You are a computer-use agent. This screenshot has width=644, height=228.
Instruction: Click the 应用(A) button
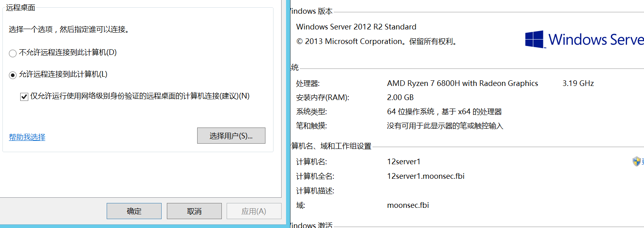click(x=254, y=211)
